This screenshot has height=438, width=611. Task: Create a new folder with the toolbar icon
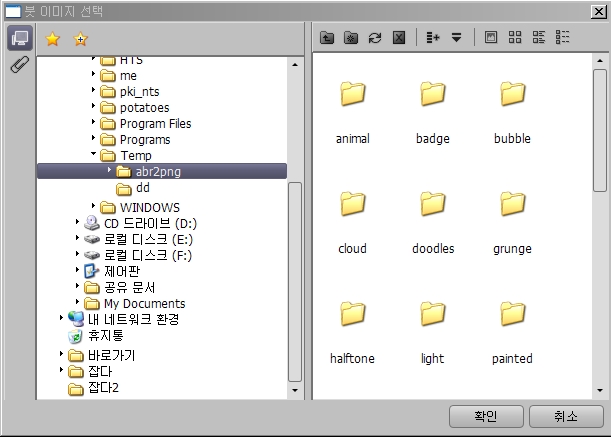(351, 38)
